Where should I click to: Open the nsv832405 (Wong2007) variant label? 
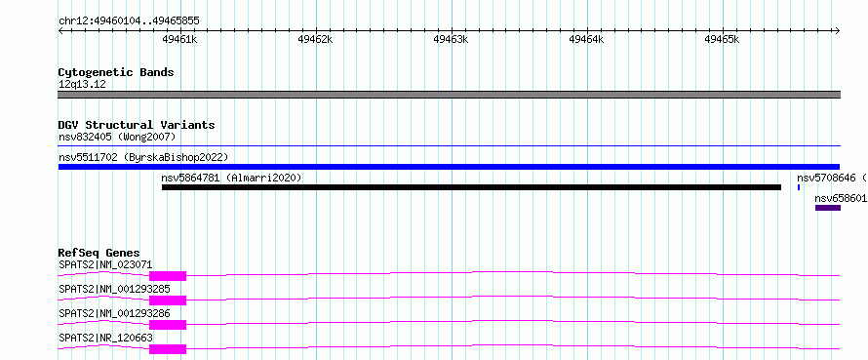117,137
